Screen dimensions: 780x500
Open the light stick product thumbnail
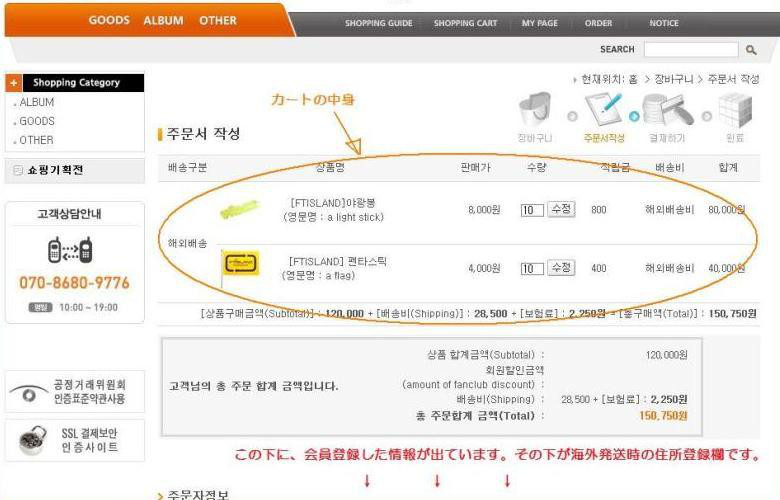(240, 209)
